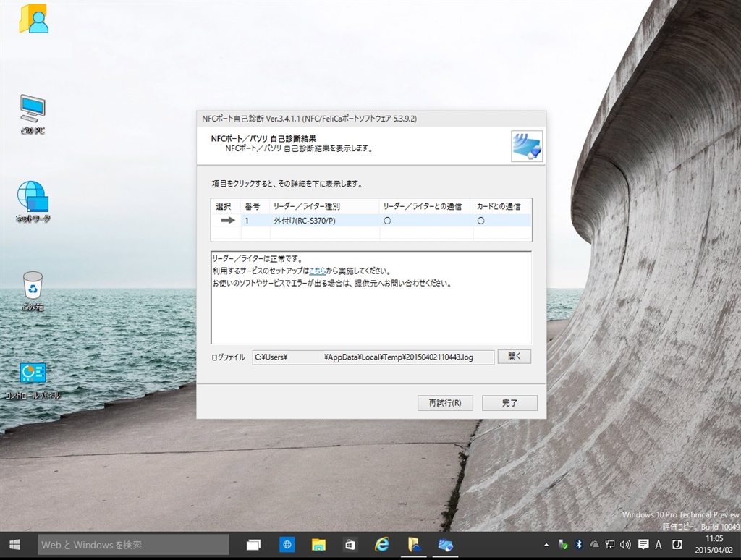The height and width of the screenshot is (560, 741).
Task: Open the This PC desktop icon
Action: (x=33, y=109)
